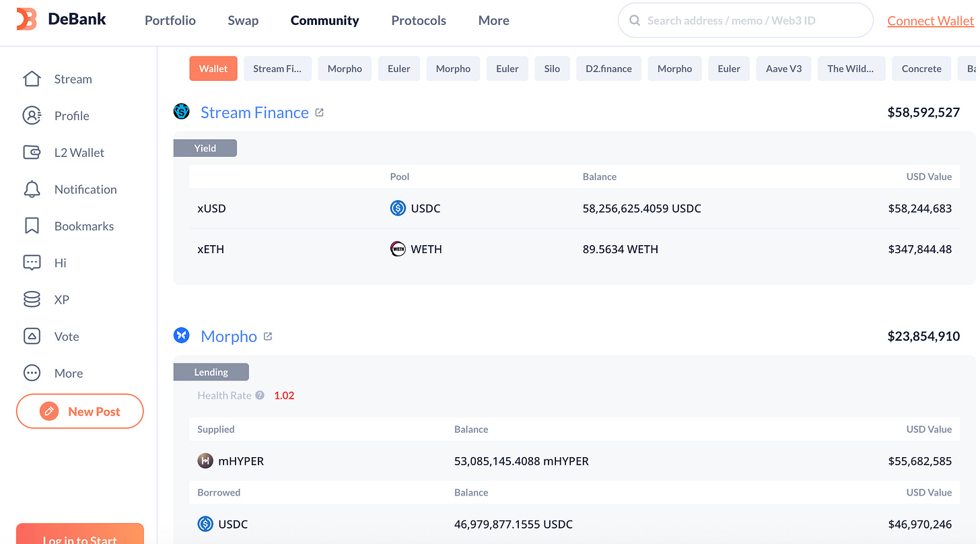
Task: Click the search magnifier icon
Action: [634, 21]
